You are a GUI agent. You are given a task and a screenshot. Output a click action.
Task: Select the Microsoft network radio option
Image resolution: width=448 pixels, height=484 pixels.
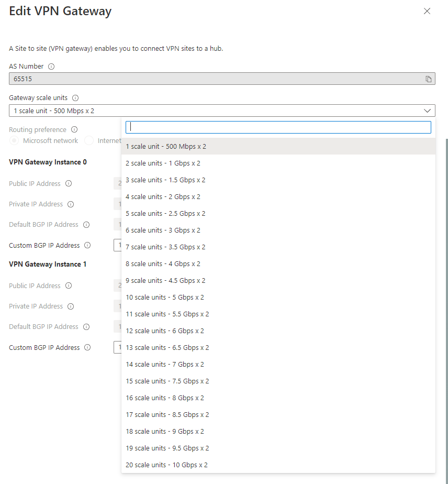(14, 141)
